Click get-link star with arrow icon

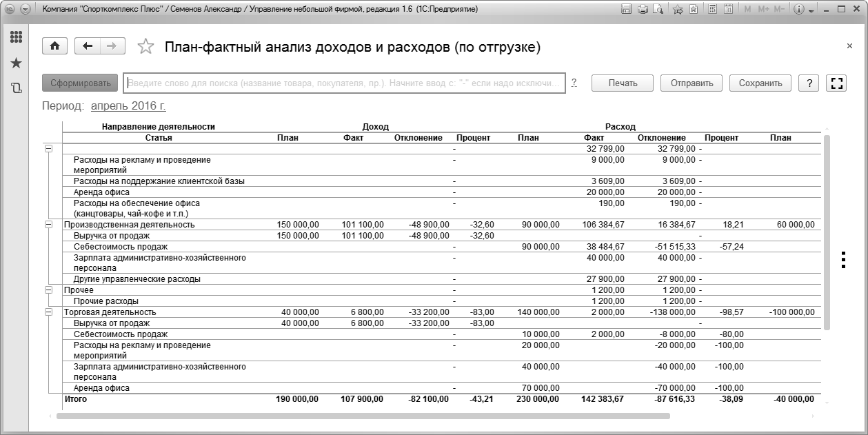tap(678, 10)
